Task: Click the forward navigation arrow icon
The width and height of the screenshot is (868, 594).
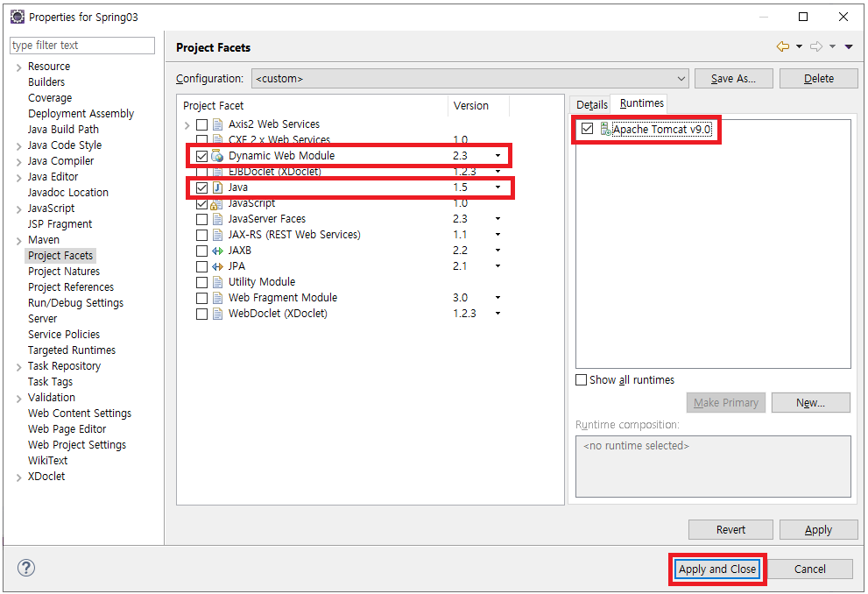Action: [816, 46]
